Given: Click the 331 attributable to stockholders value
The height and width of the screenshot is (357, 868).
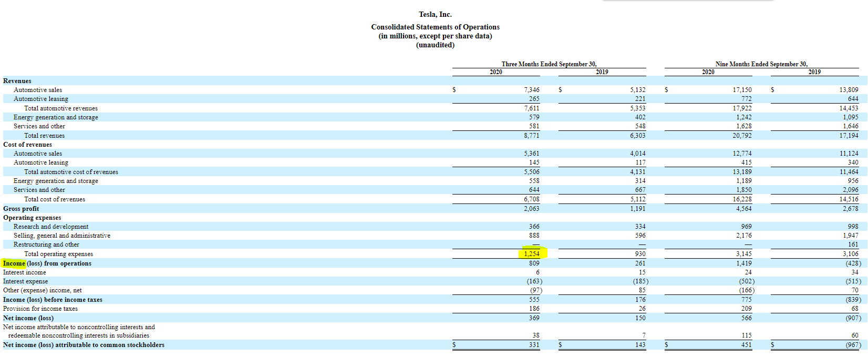Looking at the screenshot, I should click(534, 345).
